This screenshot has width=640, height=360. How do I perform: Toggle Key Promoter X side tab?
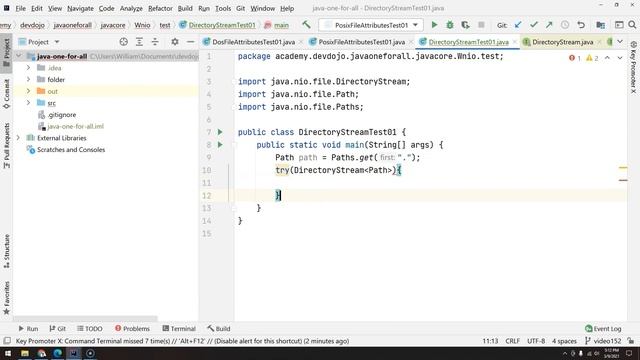(x=633, y=67)
